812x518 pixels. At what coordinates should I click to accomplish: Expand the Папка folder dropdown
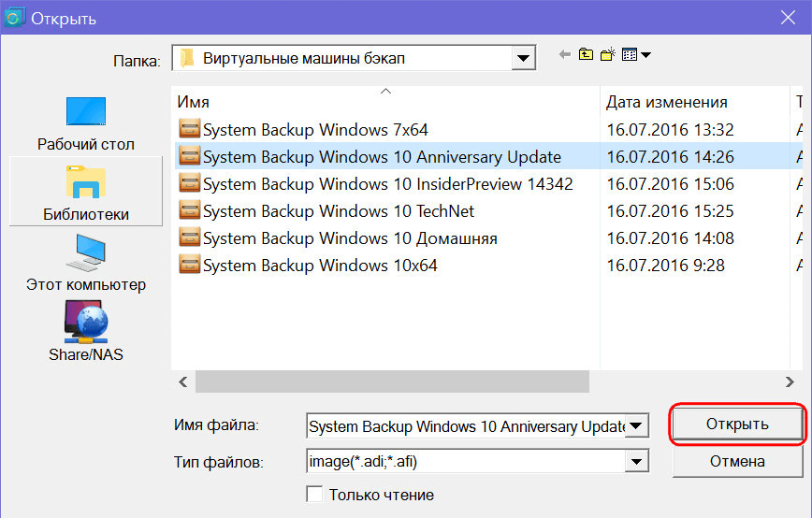pyautogui.click(x=524, y=58)
